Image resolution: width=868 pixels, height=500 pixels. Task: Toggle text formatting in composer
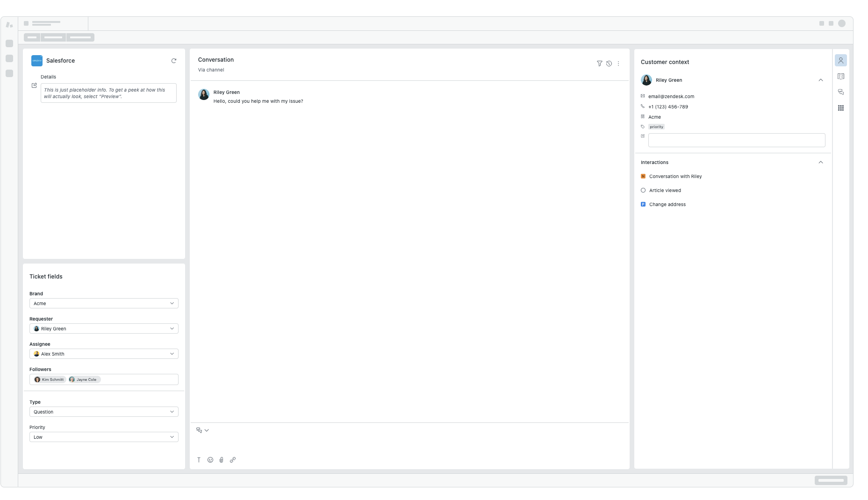pos(199,460)
